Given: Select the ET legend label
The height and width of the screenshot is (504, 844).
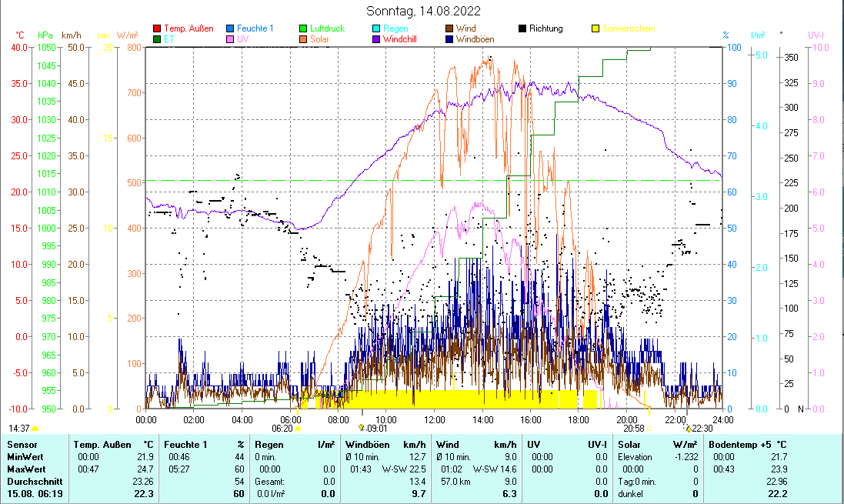Looking at the screenshot, I should (169, 39).
